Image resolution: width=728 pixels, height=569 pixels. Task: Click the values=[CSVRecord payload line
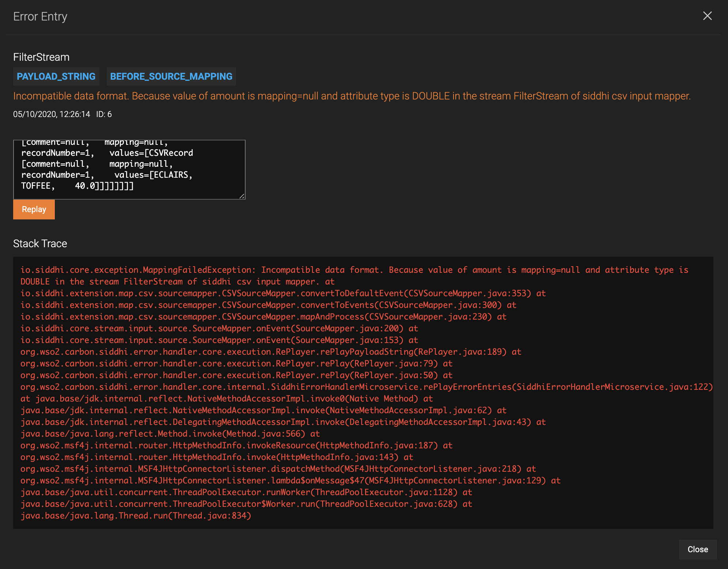107,153
